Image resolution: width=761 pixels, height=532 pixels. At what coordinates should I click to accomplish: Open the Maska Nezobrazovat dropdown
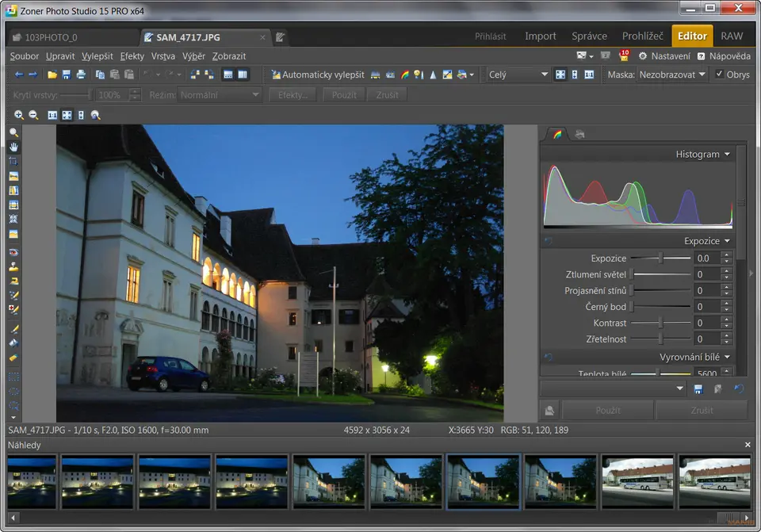pyautogui.click(x=672, y=75)
